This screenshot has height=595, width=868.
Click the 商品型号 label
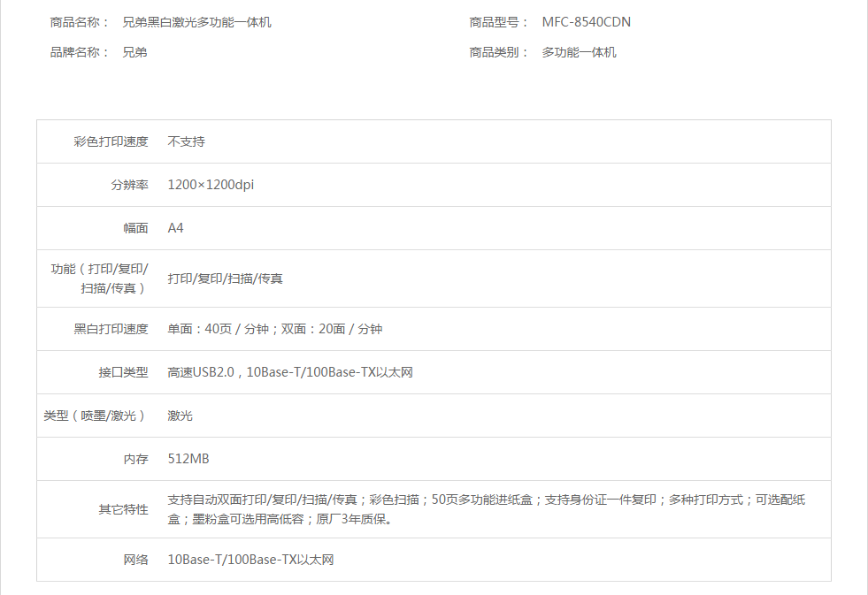point(498,22)
